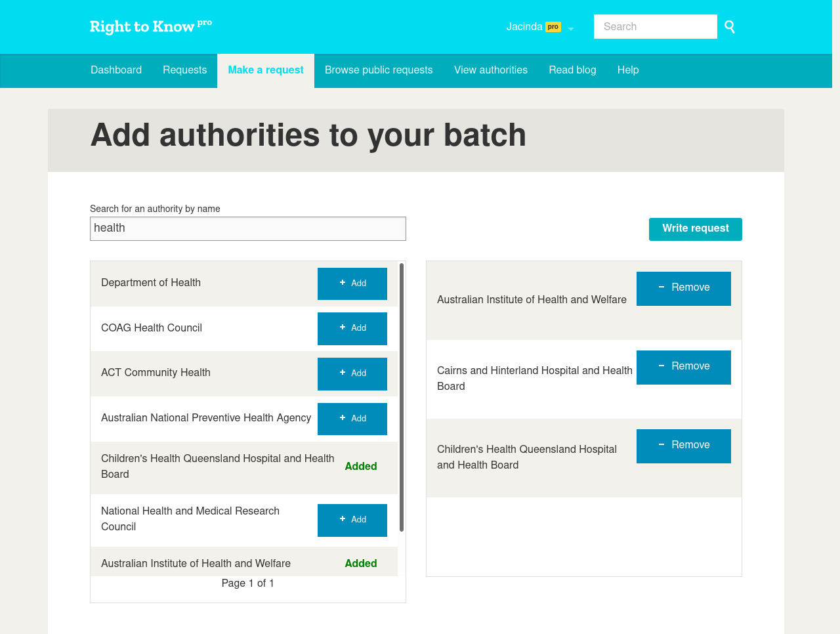Screen dimensions: 840x634
Task: Open View authorities page
Action: [490, 70]
